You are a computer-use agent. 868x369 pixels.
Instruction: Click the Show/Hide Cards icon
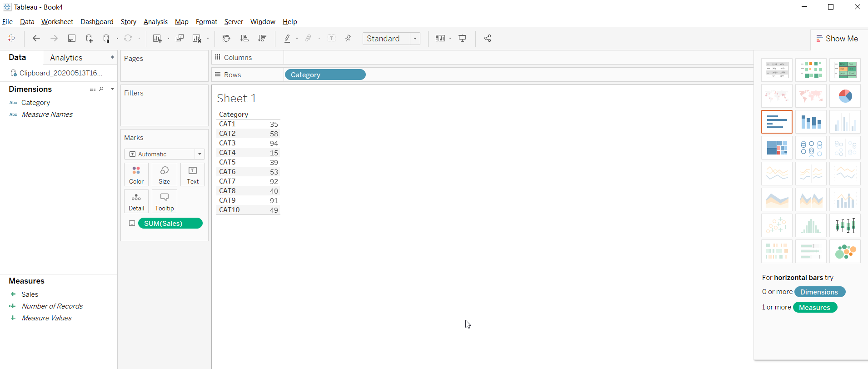[x=440, y=39]
